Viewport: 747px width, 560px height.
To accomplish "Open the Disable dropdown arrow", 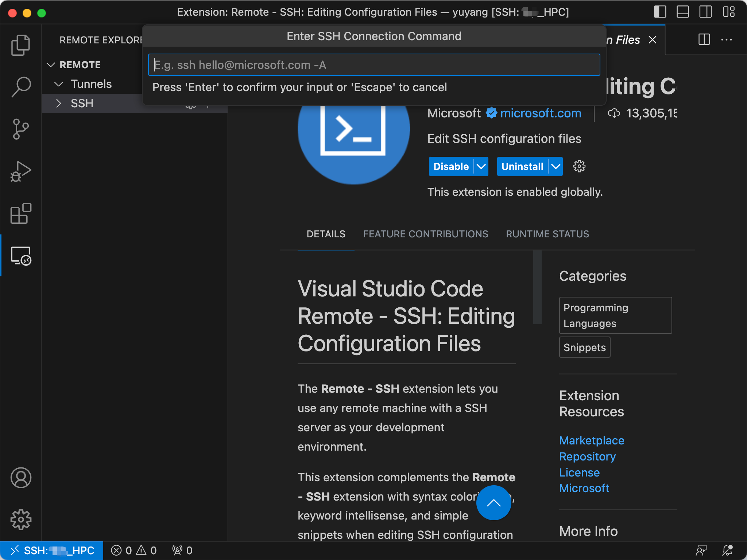I will tap(481, 167).
